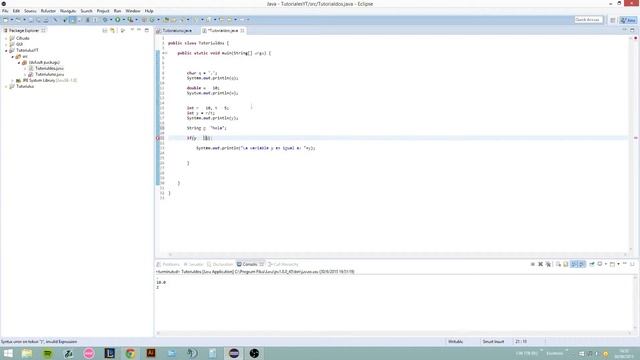Open the Run menu
The height and width of the screenshot is (360, 640).
click(x=118, y=11)
